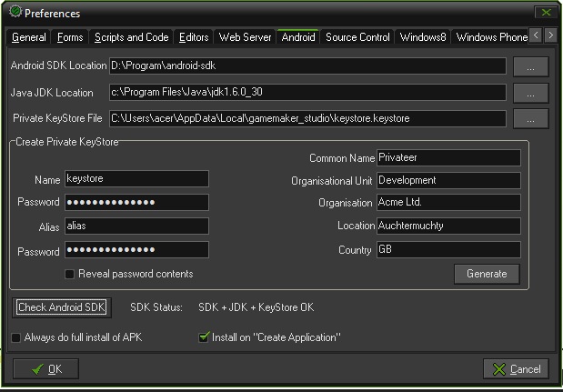The height and width of the screenshot is (392, 563).
Task: Switch to the Editors tab
Action: (x=194, y=37)
